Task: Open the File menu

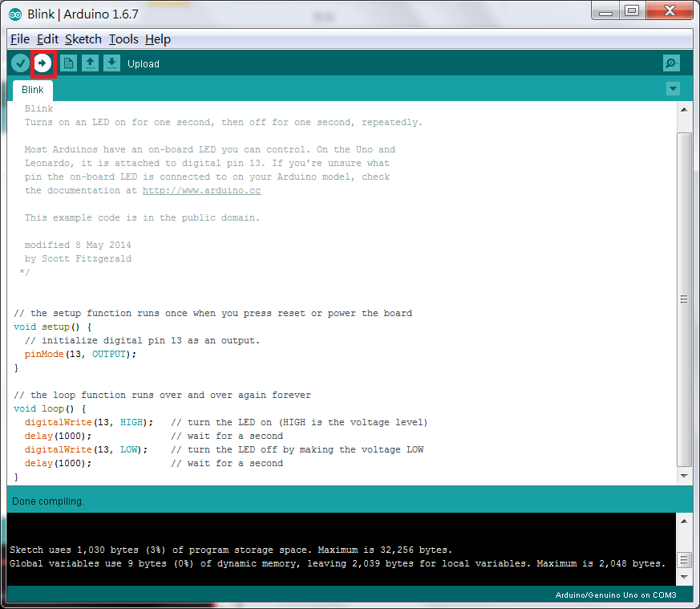Action: [x=20, y=39]
